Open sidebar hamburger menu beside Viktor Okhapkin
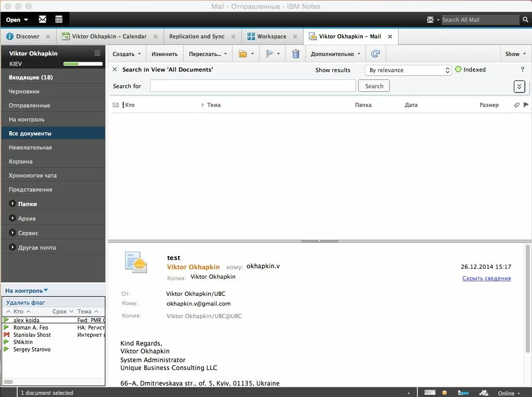This screenshot has width=532, height=397. tap(97, 53)
